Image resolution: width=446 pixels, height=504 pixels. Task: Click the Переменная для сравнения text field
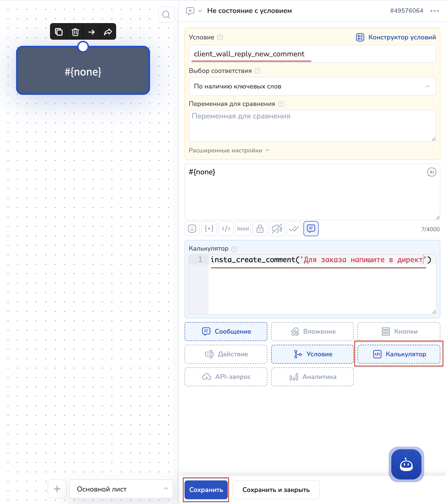coord(312,126)
